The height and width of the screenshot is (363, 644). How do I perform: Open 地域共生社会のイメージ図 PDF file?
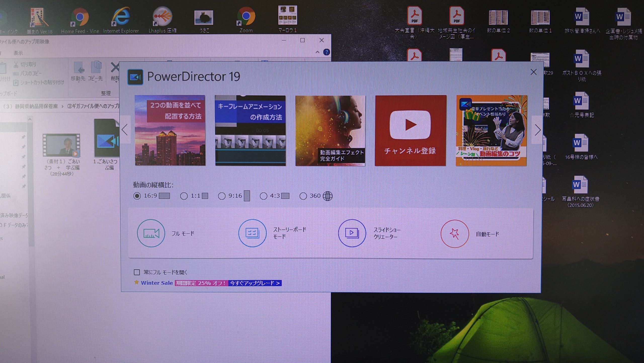(x=457, y=23)
